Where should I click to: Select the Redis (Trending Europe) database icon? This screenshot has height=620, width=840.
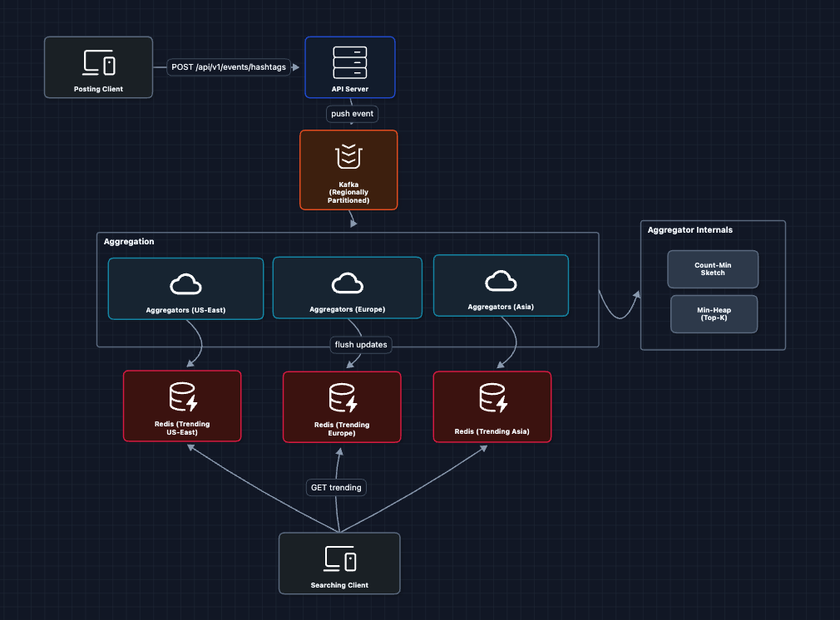(342, 398)
